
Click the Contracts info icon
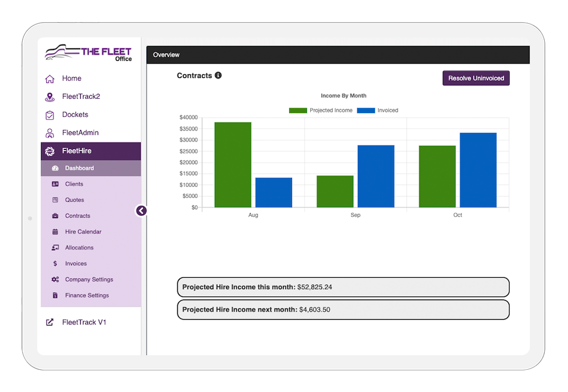click(218, 76)
